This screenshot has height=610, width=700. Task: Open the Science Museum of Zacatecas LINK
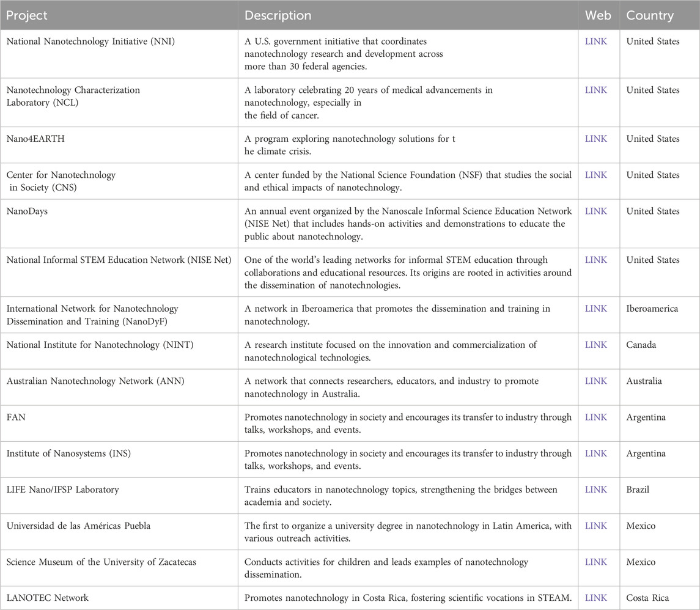tap(596, 562)
